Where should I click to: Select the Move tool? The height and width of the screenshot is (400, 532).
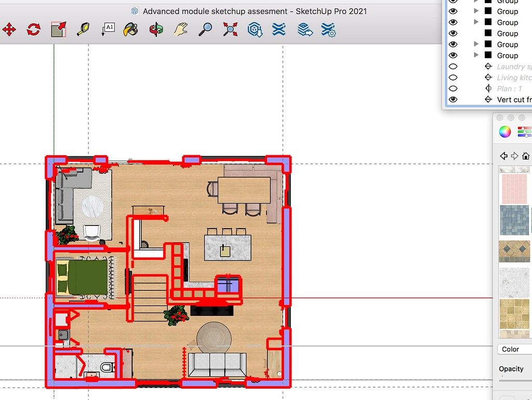click(x=9, y=30)
